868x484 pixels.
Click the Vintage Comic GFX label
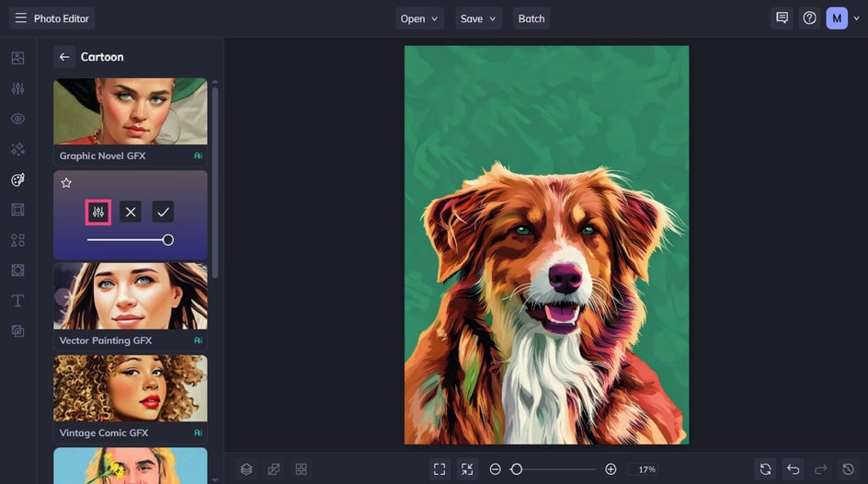click(104, 432)
